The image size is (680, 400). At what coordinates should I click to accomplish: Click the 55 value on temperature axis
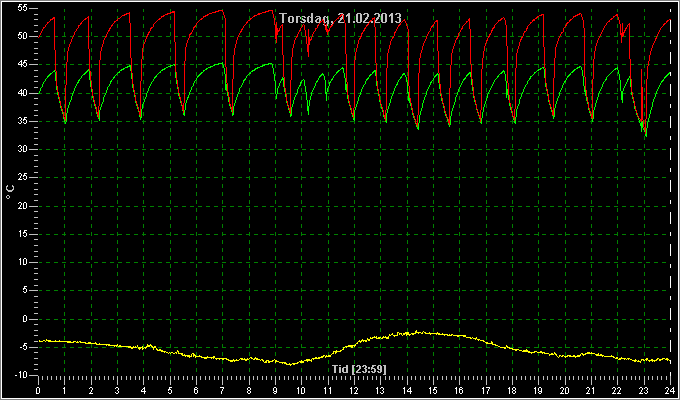[23, 8]
